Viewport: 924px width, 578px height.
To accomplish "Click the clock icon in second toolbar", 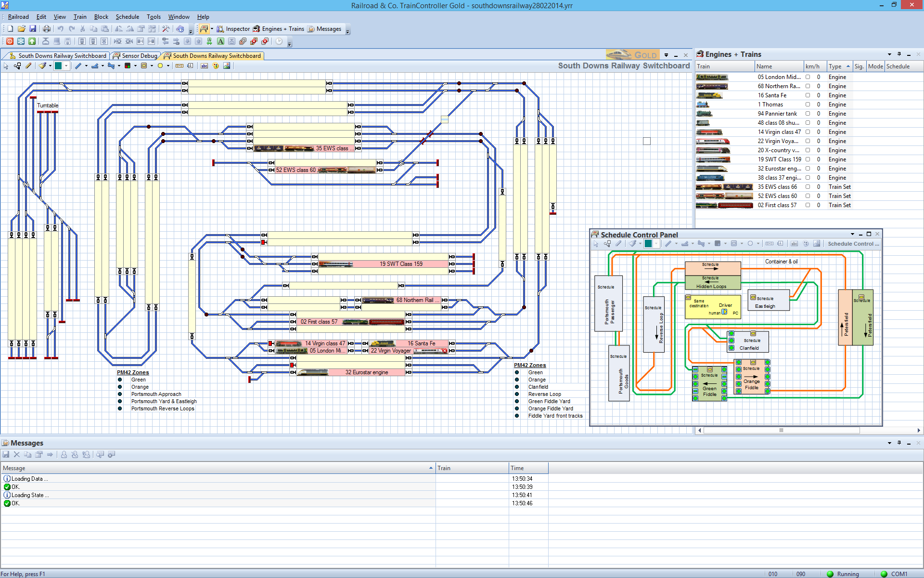I will (x=279, y=41).
